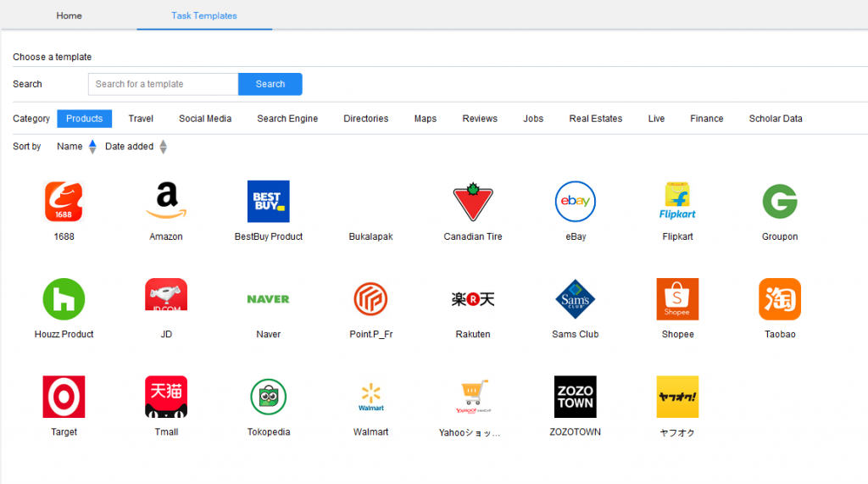
Task: Click the ZOZOTOWN template name
Action: click(x=576, y=432)
